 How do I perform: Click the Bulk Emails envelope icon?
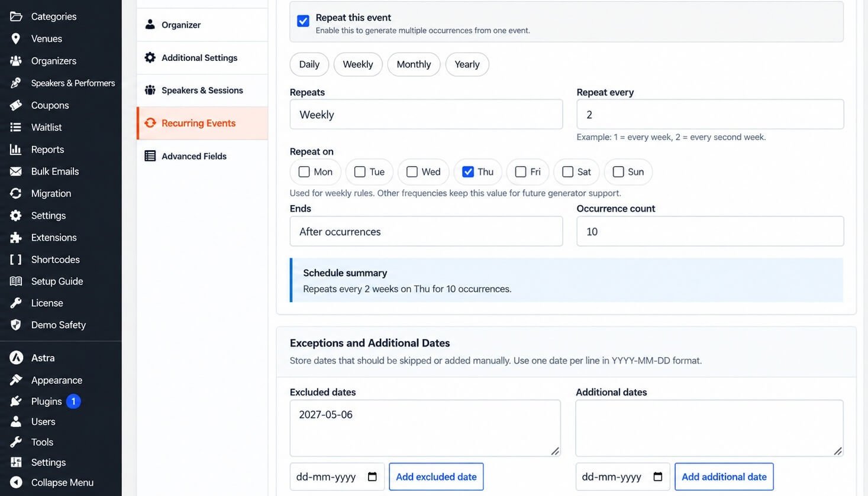[x=16, y=171]
